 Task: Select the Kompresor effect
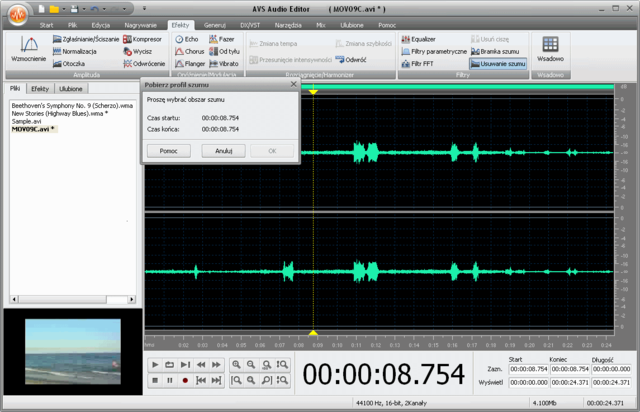pyautogui.click(x=142, y=39)
